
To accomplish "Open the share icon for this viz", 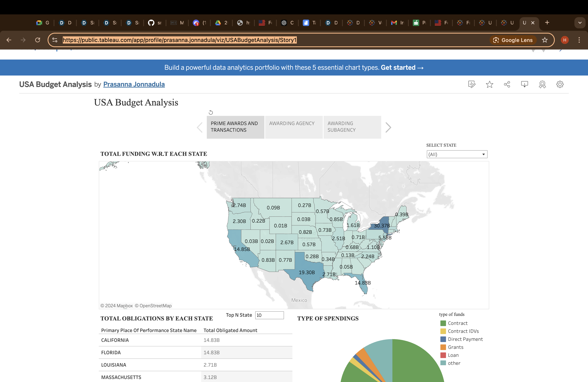I will point(507,84).
